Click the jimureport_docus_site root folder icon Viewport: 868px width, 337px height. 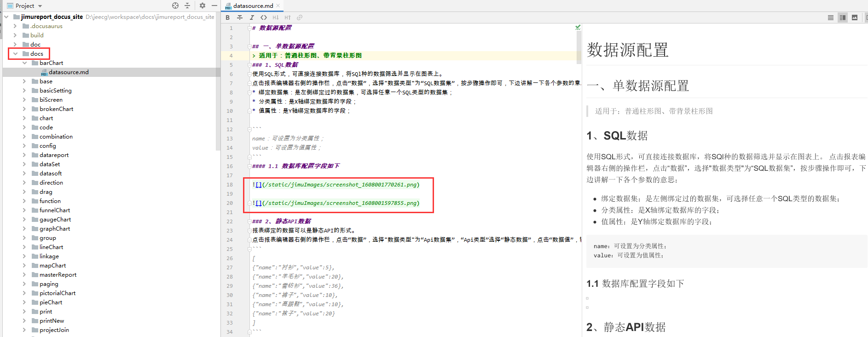point(17,17)
